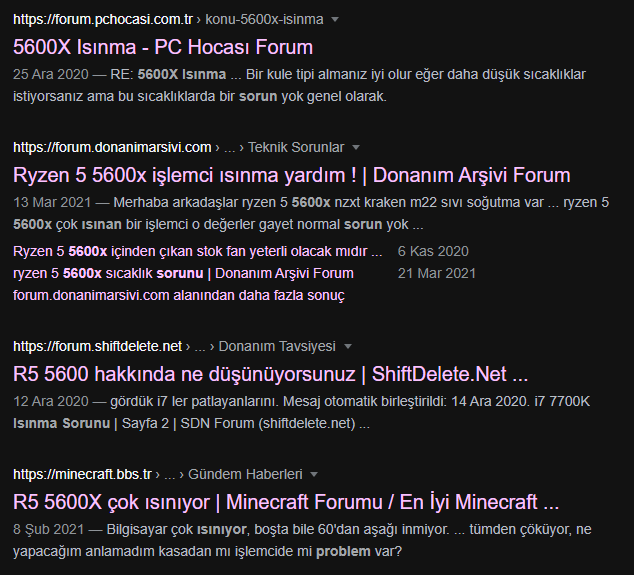This screenshot has height=575, width=634.
Task: Click the 'Donanım Tavsiyesi' breadcrumb text
Action: point(277,347)
